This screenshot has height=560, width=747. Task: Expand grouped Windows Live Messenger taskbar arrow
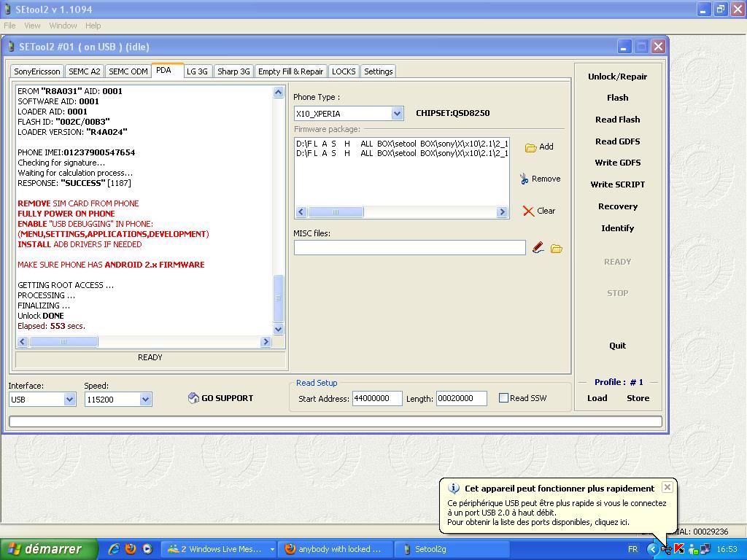click(272, 550)
